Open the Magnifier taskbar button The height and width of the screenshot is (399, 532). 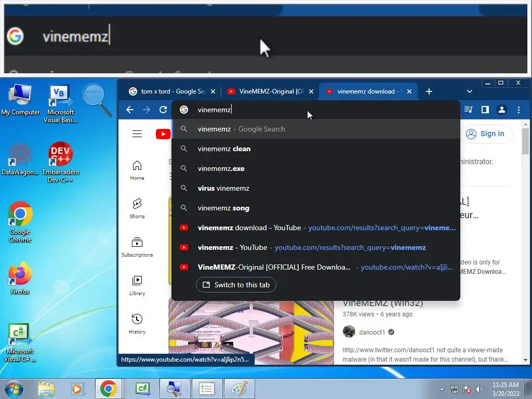[x=175, y=389]
